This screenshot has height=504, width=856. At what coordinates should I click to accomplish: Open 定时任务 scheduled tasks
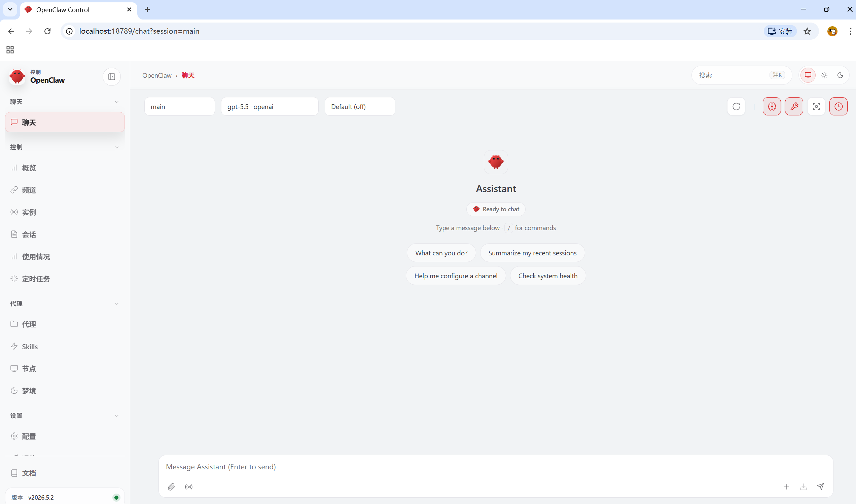click(65, 279)
